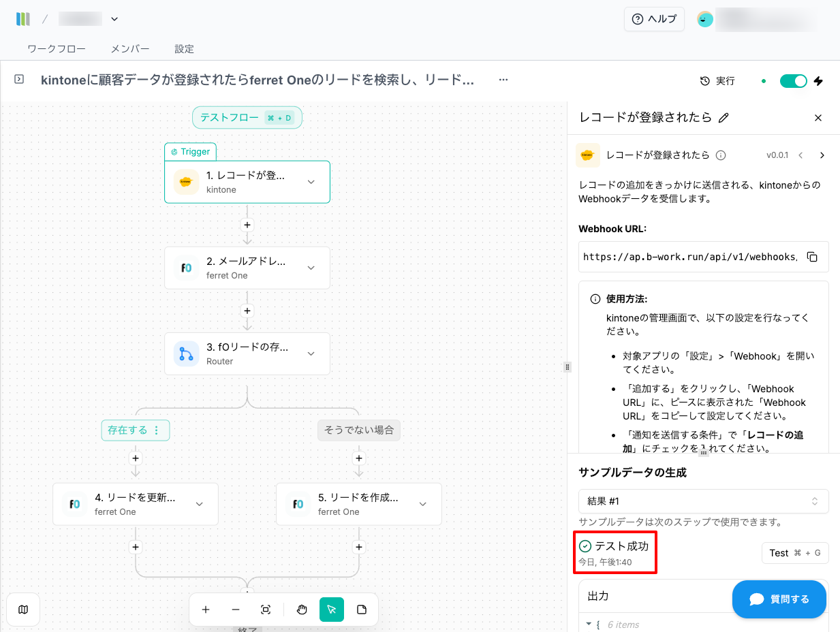Screen dimensions: 840x632
Task: Open the workspace switcher dropdown arrow
Action: (x=114, y=19)
